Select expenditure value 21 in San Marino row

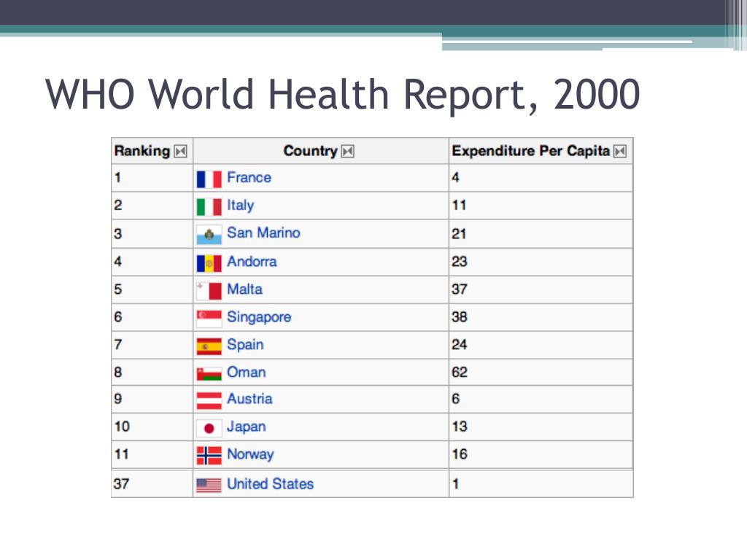click(460, 233)
